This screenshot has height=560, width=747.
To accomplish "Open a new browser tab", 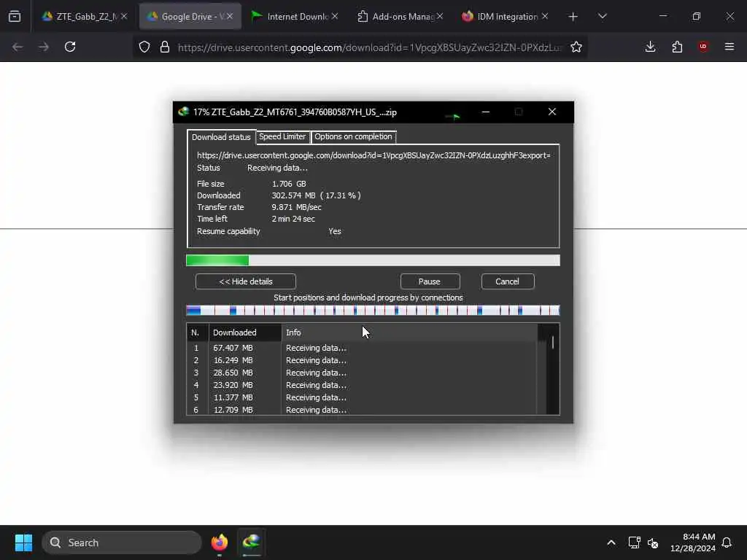I will tap(573, 17).
